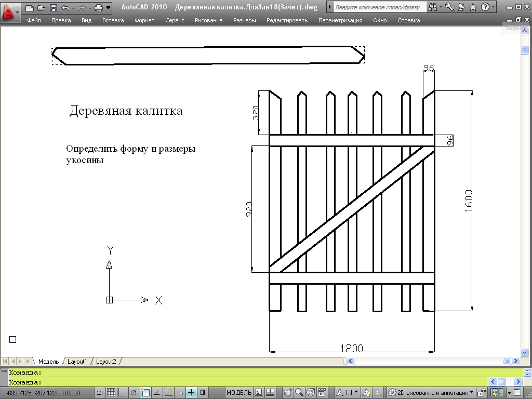Open the Рисование menu
Screen dimensions: 532x399
point(209,20)
